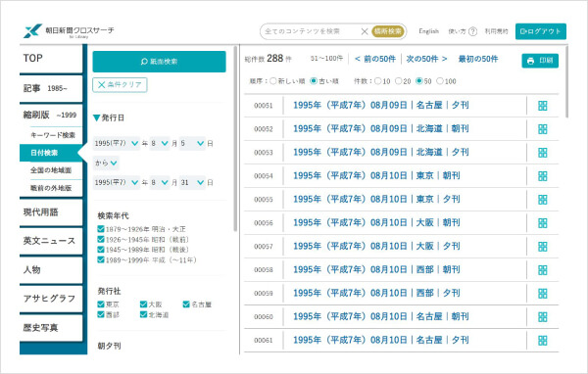Open 英文ニュース sidebar section
Image resolution: width=588 pixels, height=374 pixels.
pos(51,241)
